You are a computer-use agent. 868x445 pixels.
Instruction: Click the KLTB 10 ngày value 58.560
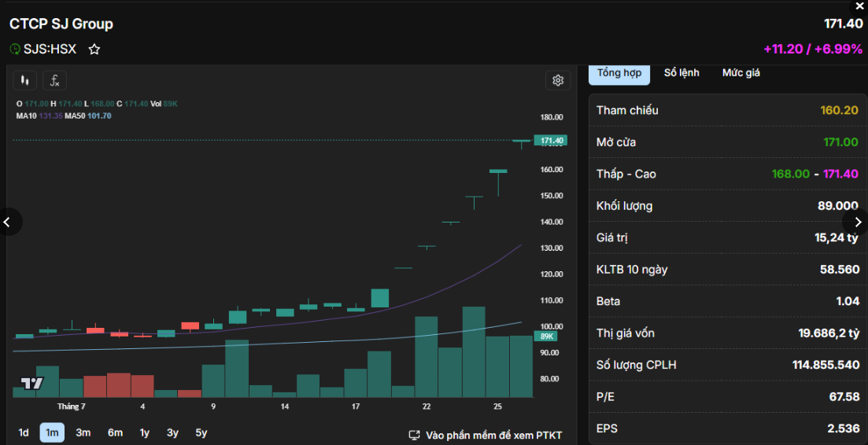click(x=839, y=270)
